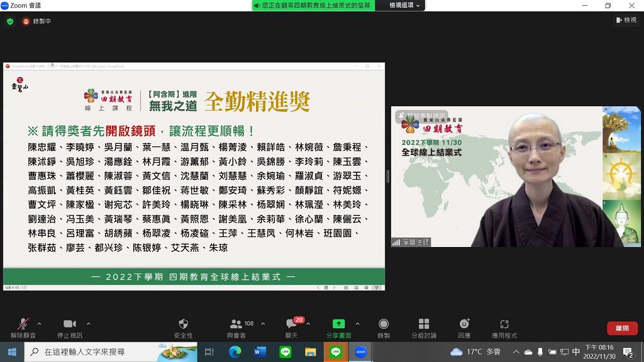Click the battery icon in system tray
Image resolution: width=644 pixels, height=362 pixels.
[552, 352]
